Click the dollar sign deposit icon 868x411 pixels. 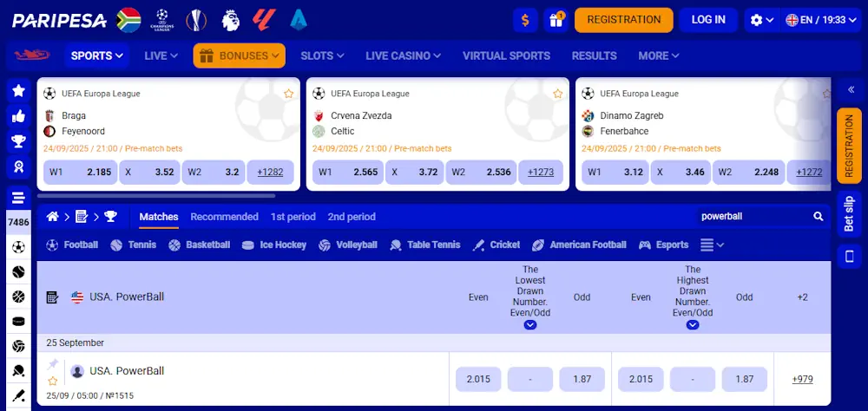tap(523, 20)
